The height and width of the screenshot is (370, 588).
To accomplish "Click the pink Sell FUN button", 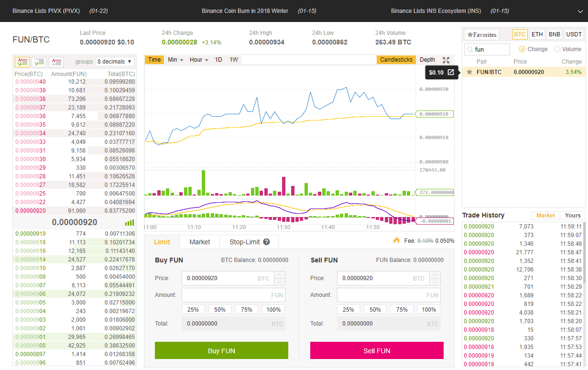I will point(377,350).
